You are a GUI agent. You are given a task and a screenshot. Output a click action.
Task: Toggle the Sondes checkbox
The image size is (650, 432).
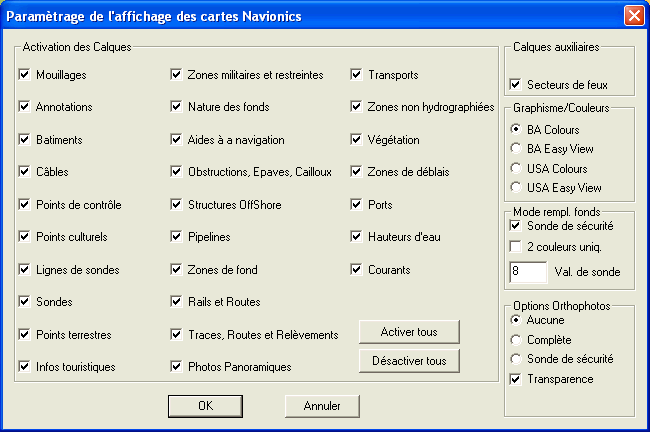click(x=24, y=301)
